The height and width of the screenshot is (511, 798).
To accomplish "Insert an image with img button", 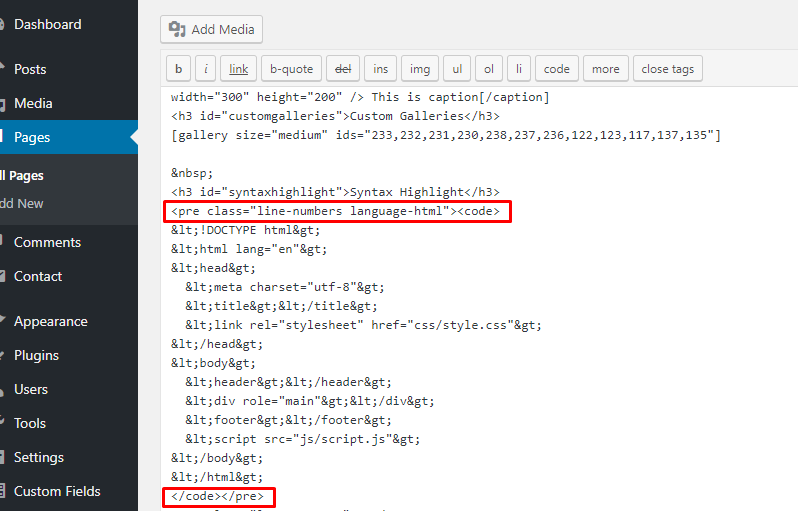I will [x=420, y=69].
